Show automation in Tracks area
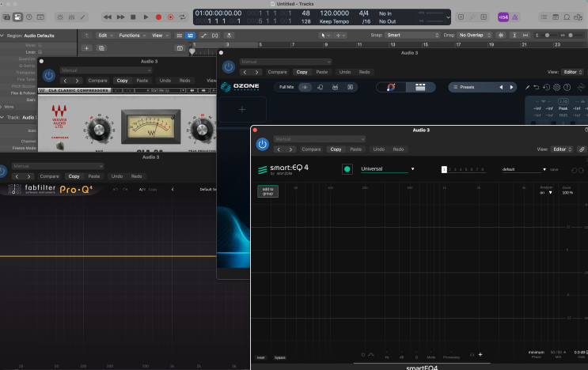Viewport: 588px width, 370px height. click(x=203, y=36)
